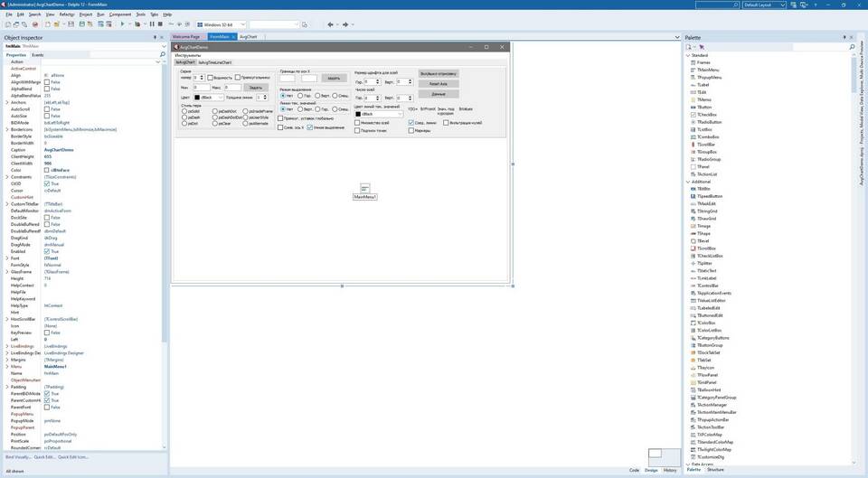Image resolution: width=868 pixels, height=478 pixels.
Task: Open the Refactor menu
Action: (67, 14)
